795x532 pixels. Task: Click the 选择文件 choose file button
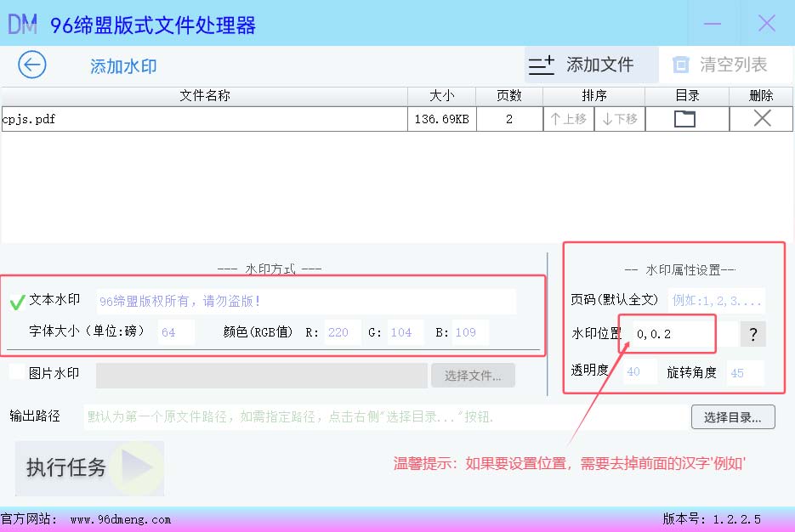473,376
